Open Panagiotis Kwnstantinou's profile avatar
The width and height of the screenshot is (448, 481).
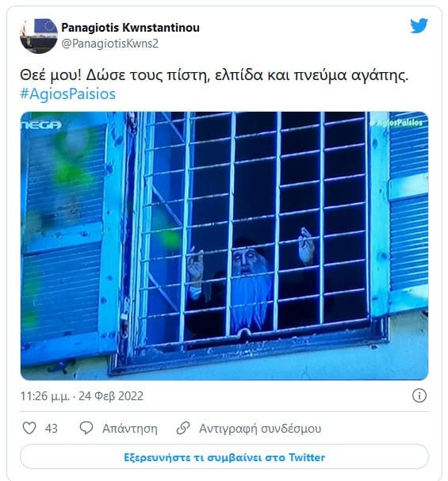[x=38, y=36]
